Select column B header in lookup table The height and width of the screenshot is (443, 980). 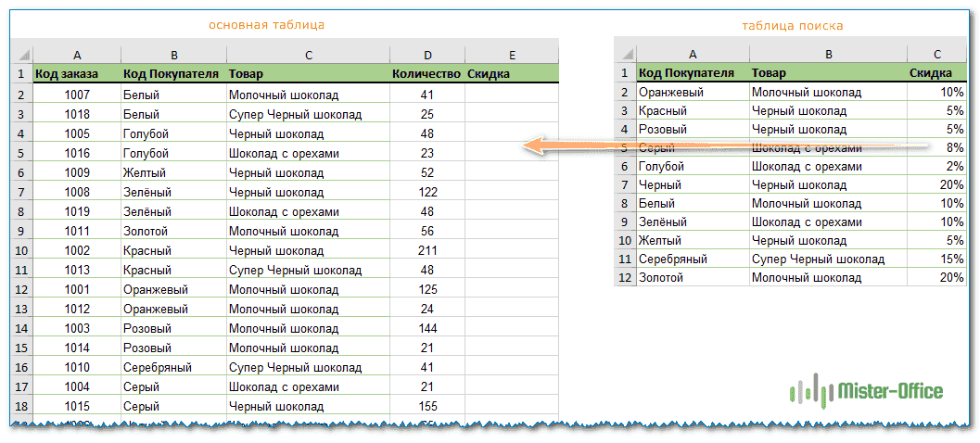coord(827,54)
